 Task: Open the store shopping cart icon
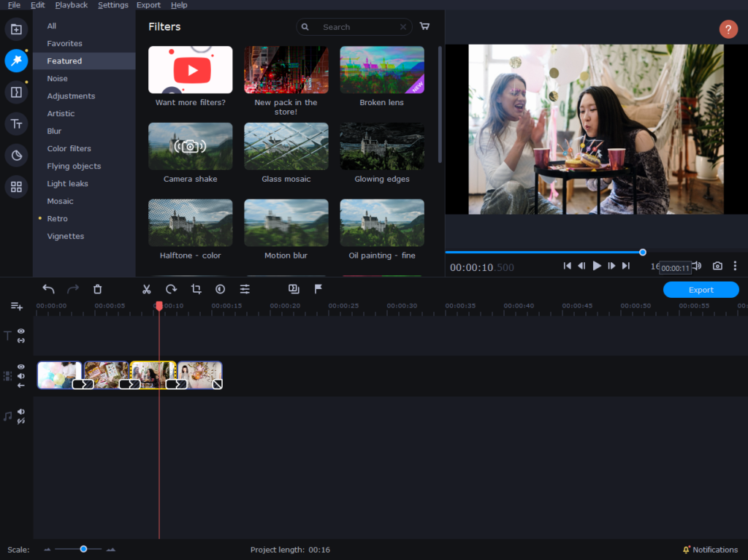click(x=424, y=26)
